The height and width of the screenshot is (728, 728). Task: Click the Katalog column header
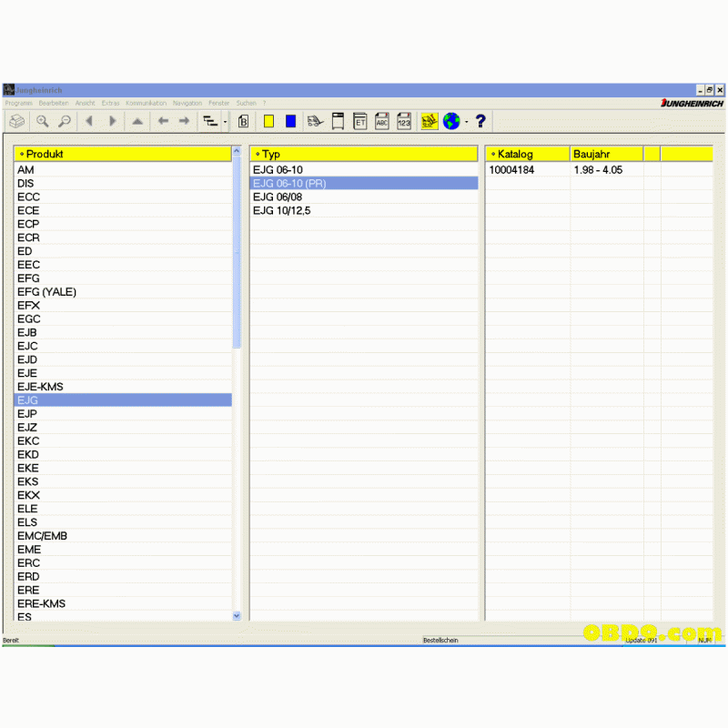(x=528, y=154)
